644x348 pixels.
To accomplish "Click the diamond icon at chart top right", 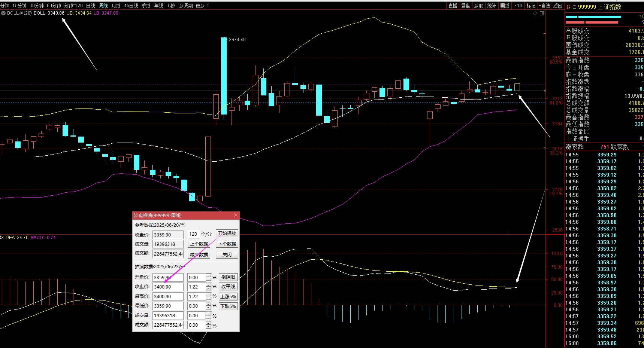I will (x=535, y=13).
